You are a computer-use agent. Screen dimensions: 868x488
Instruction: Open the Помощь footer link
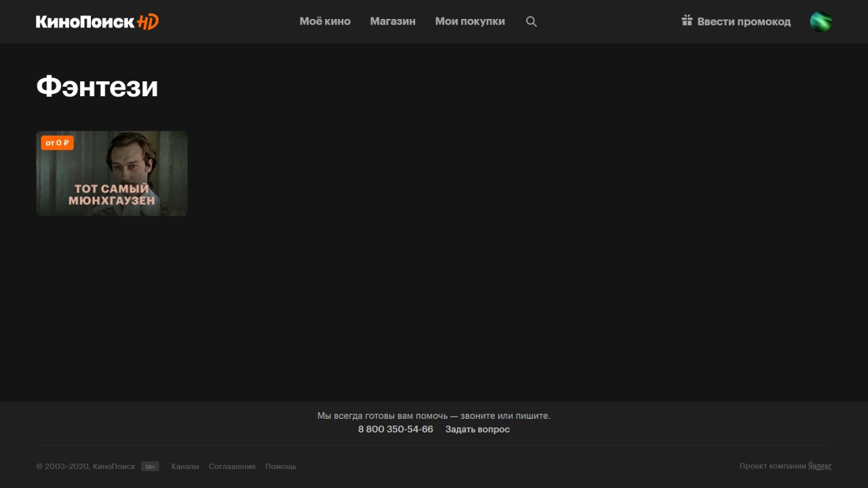281,466
